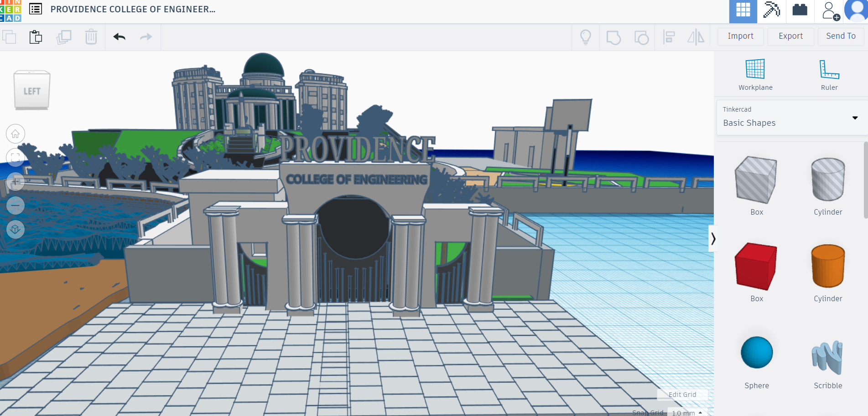The height and width of the screenshot is (416, 868).
Task: Open the designs list icon
Action: point(36,9)
